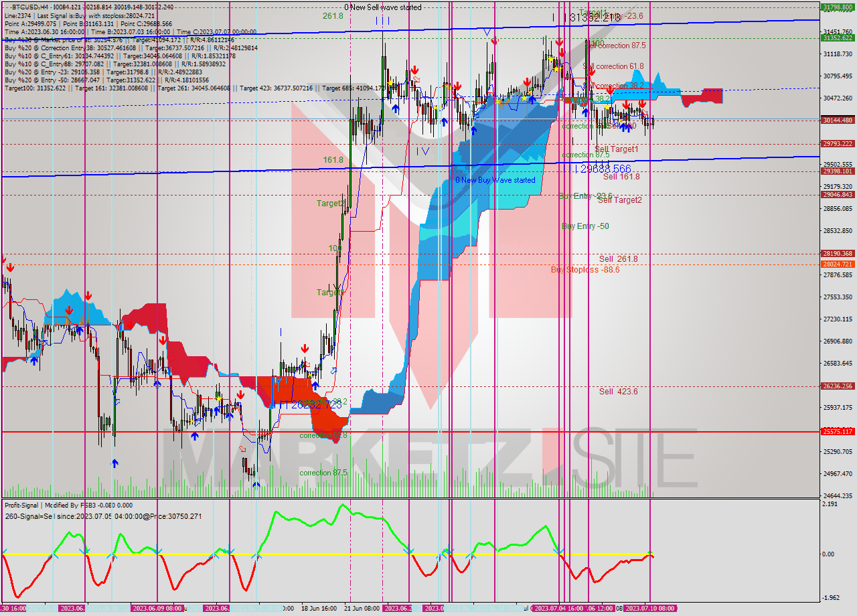Screen dimensions: 857x616
Task: Click the '18 Jun 16:00' time axis label
Action: click(319, 609)
